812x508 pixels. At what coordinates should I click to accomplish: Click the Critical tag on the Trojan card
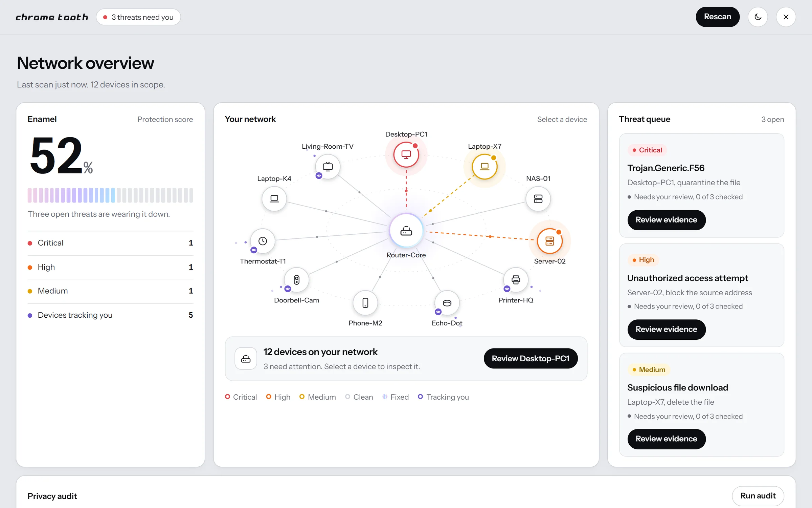click(647, 150)
